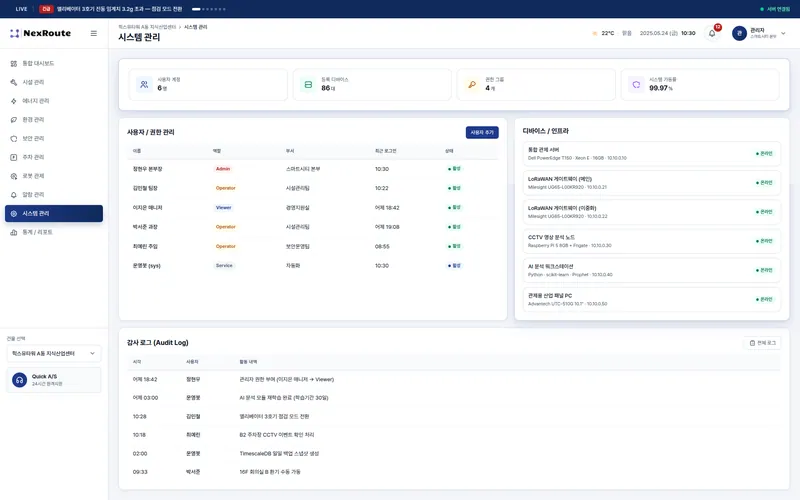
Task: Navigate to 주차 관리
Action: 54,157
